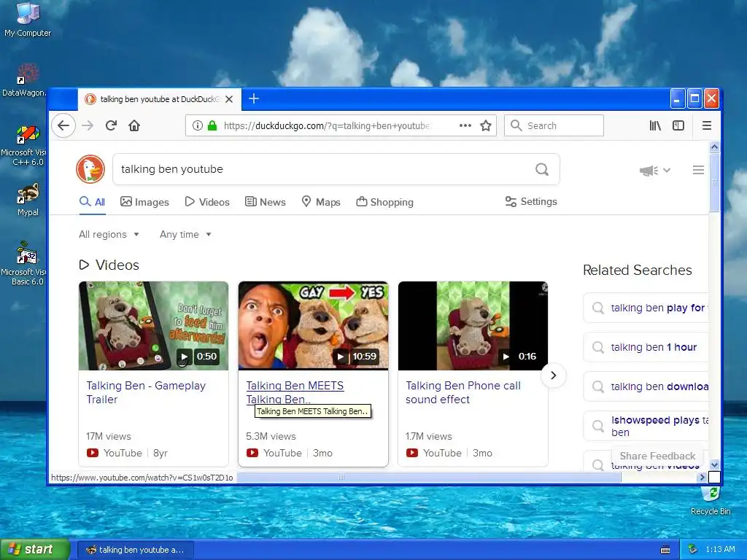Go back with the browser back arrow
This screenshot has height=560, width=747.
coord(63,125)
